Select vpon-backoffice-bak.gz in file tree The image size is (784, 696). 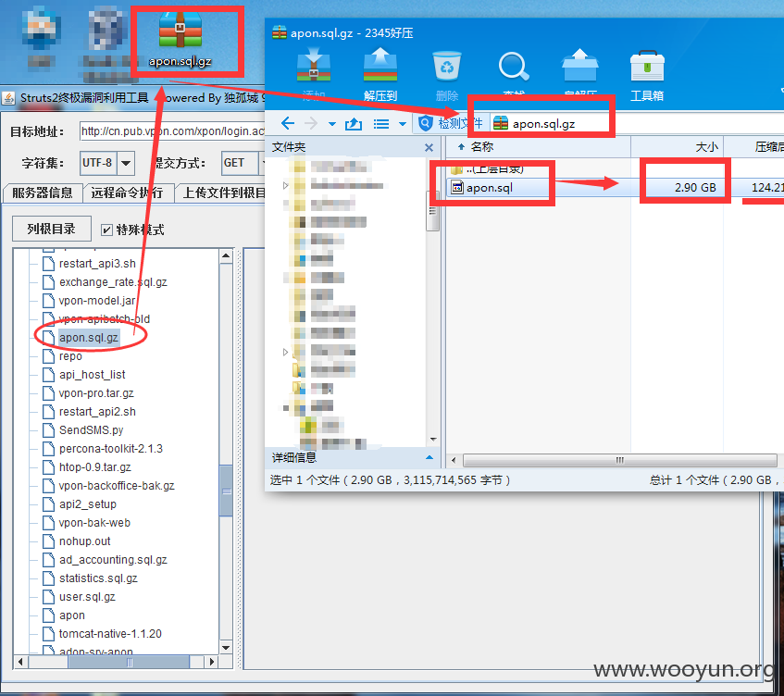pos(117,486)
